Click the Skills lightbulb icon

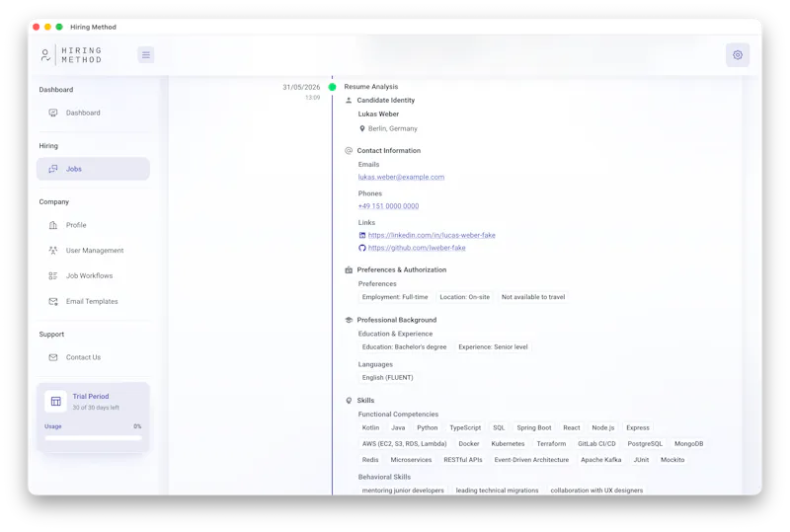click(349, 401)
